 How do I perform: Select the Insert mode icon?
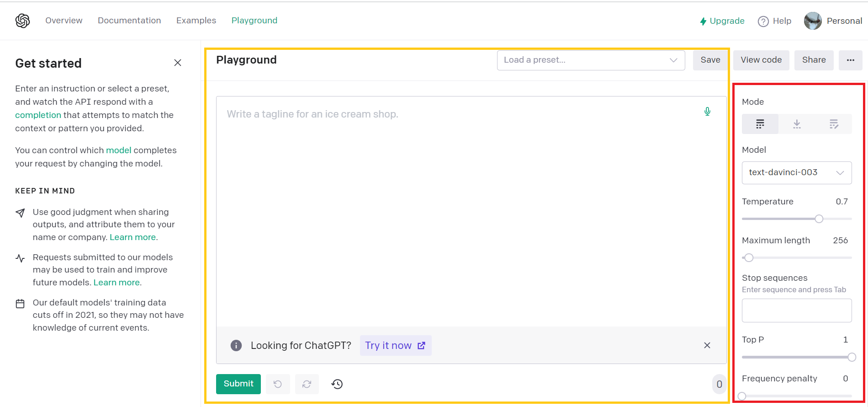tap(797, 124)
